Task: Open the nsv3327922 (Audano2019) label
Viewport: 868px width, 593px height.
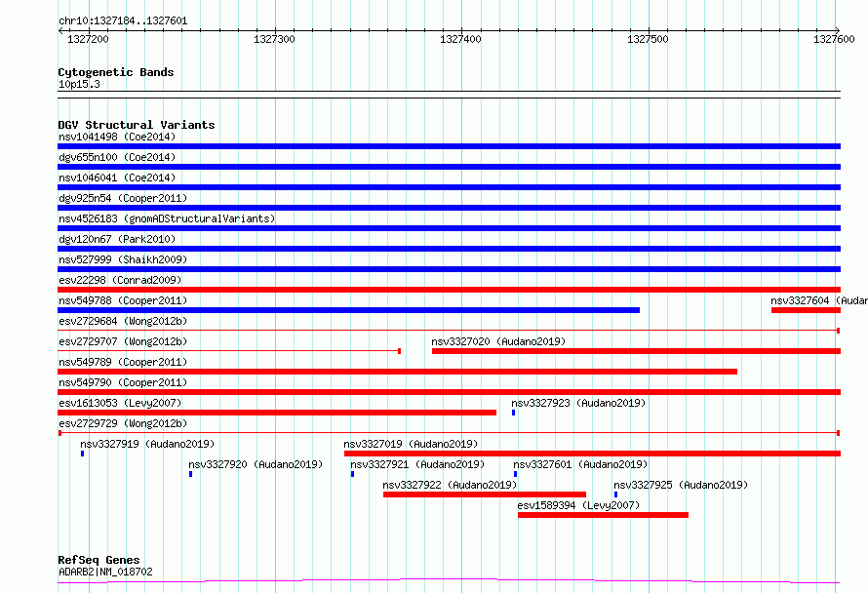Action: (x=450, y=485)
